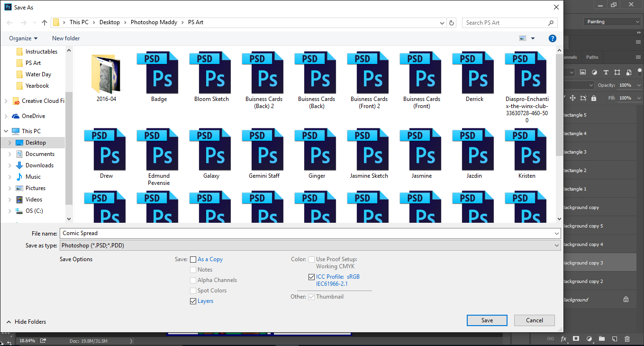Click the New folder button
644x346 pixels.
point(66,38)
